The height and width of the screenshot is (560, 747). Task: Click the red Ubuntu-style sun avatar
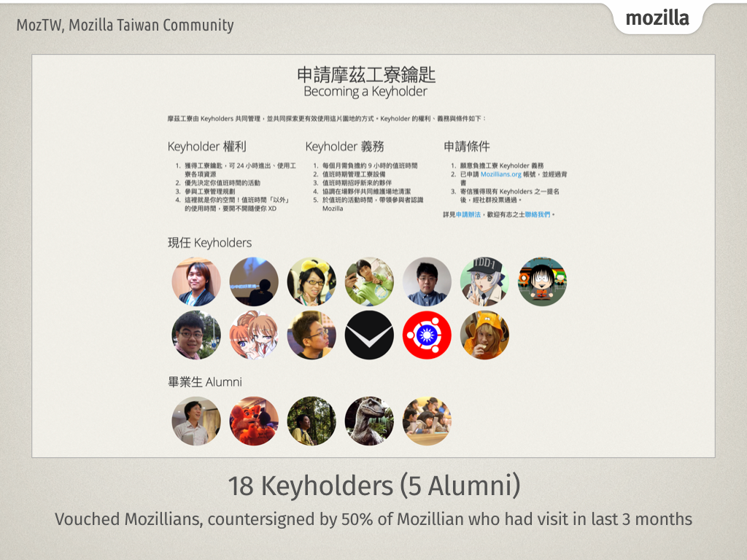click(427, 335)
